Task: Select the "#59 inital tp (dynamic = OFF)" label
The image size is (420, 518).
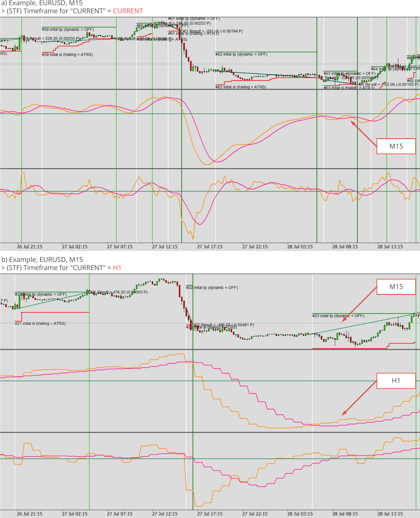Action: (x=68, y=30)
